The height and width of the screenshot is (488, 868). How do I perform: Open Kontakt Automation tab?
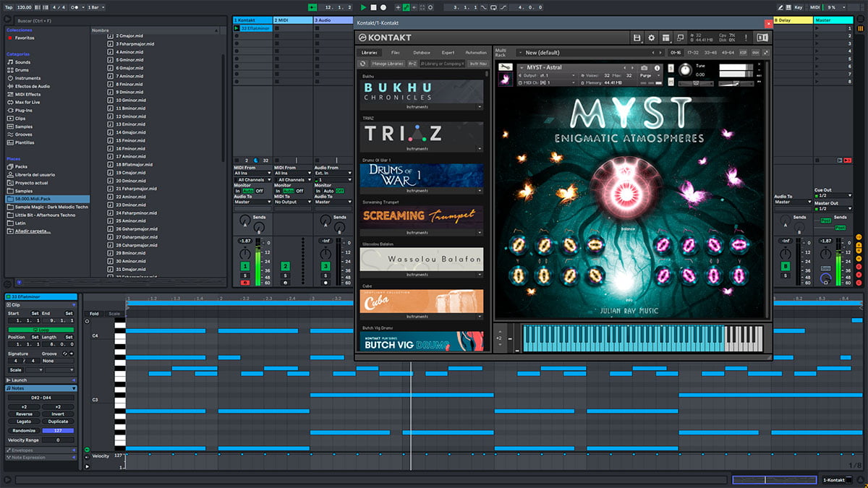pyautogui.click(x=476, y=53)
